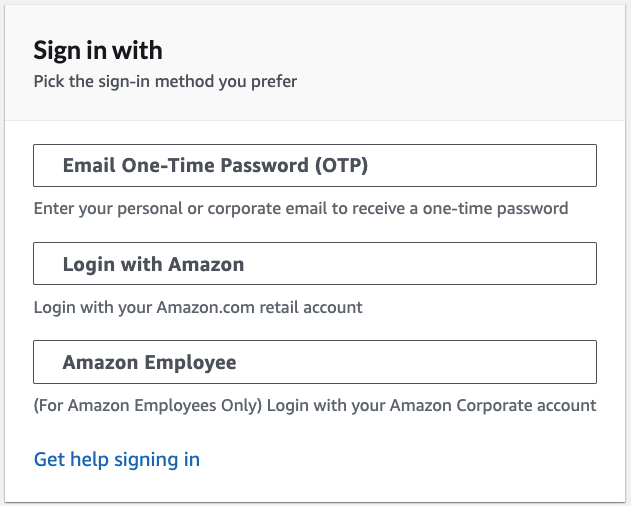The width and height of the screenshot is (631, 506).
Task: Get assistance with signing in
Action: pos(117,459)
